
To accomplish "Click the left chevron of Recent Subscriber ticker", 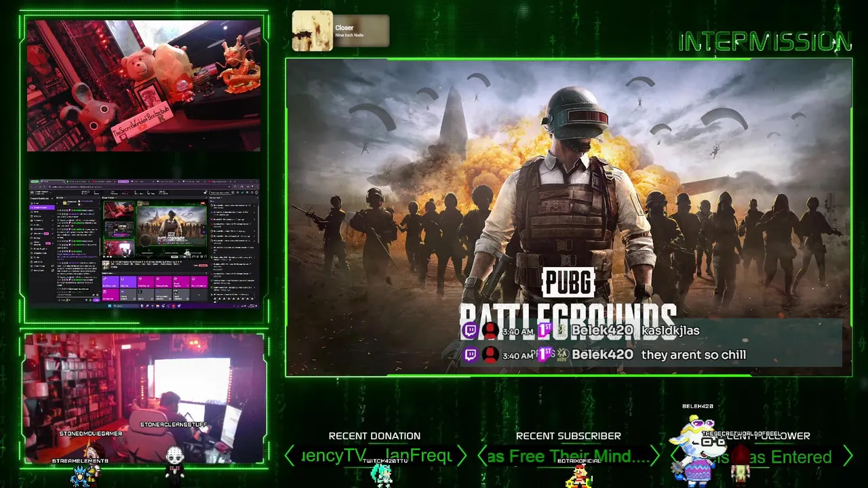I will tap(482, 456).
